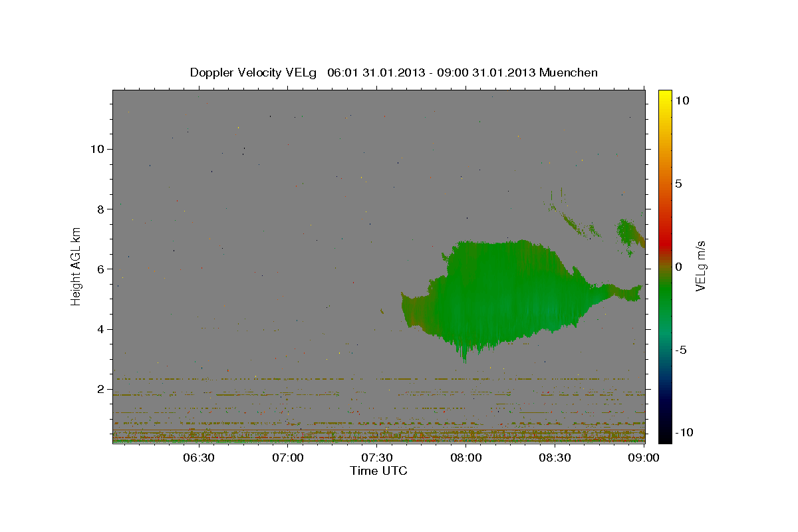This screenshot has height=532, width=798.
Task: Click the '07:00' time axis label
Action: [287, 458]
